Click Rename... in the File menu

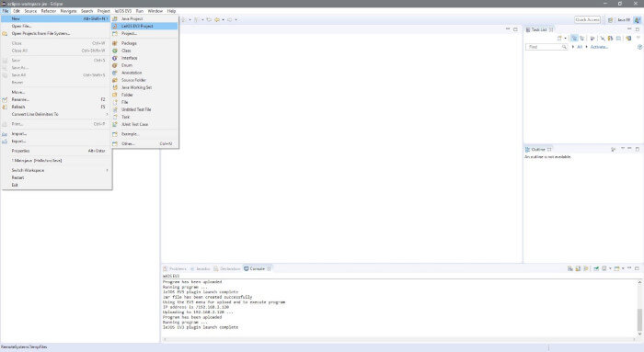click(x=56, y=99)
